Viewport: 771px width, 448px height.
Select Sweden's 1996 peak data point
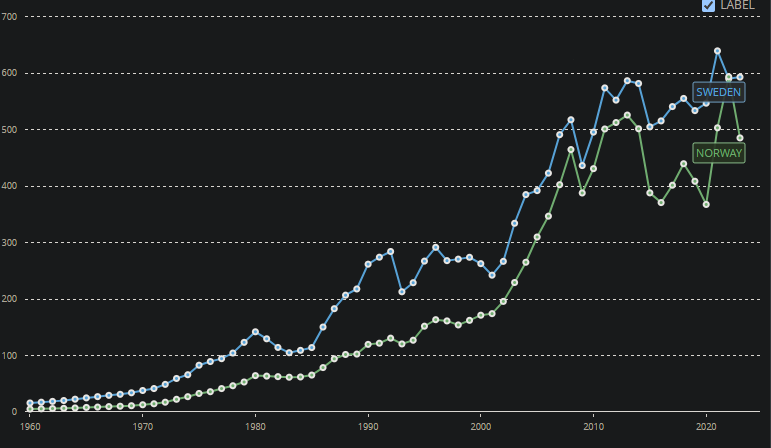[436, 248]
